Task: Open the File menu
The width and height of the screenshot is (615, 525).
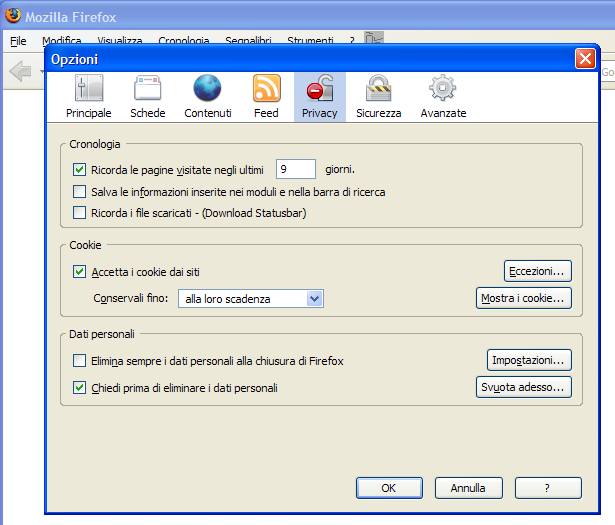Action: 18,41
